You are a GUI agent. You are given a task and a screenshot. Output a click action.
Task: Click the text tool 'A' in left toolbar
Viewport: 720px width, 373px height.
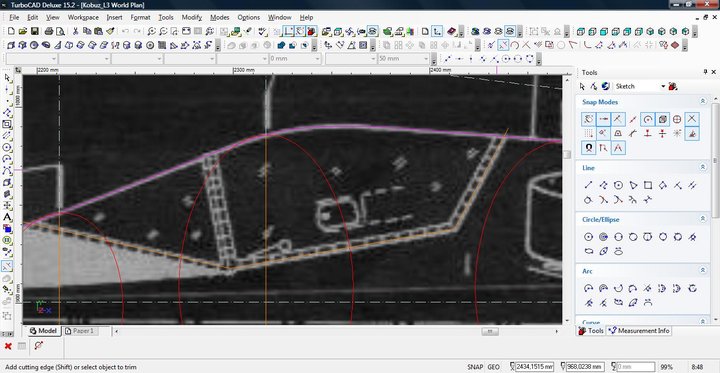7,217
